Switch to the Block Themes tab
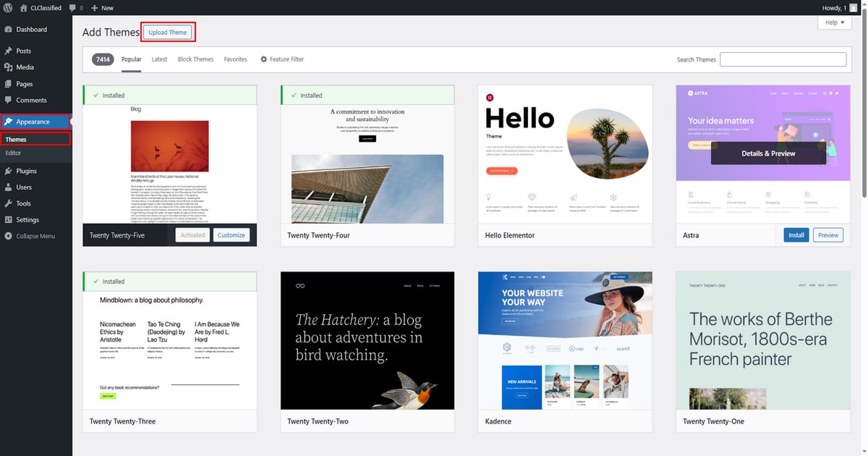This screenshot has width=868, height=456. click(x=195, y=59)
